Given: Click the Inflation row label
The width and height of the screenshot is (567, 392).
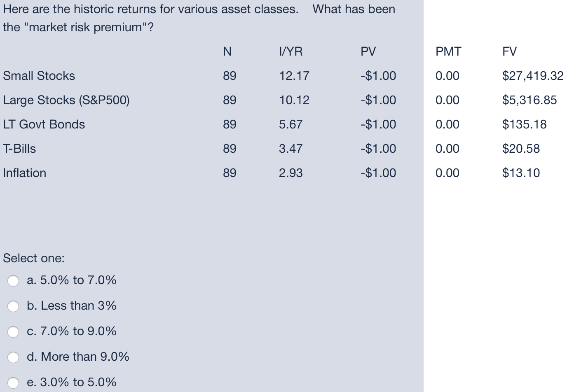Looking at the screenshot, I should 24,173.
